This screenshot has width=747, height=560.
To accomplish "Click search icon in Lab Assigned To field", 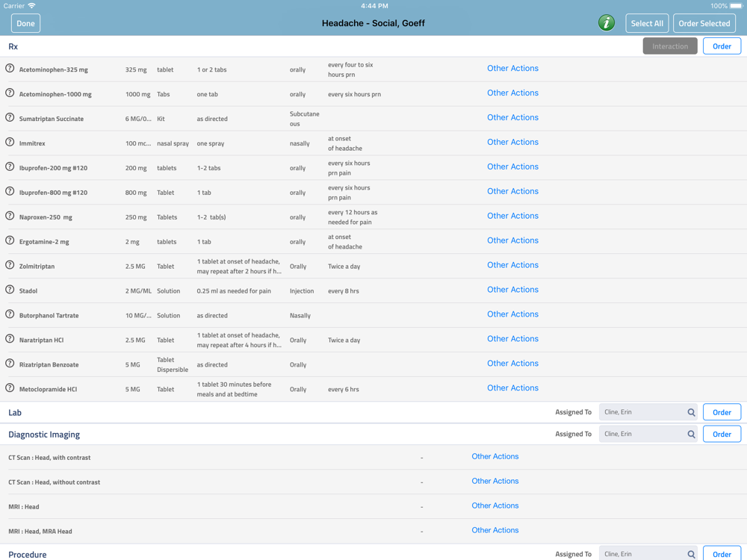I will (691, 412).
